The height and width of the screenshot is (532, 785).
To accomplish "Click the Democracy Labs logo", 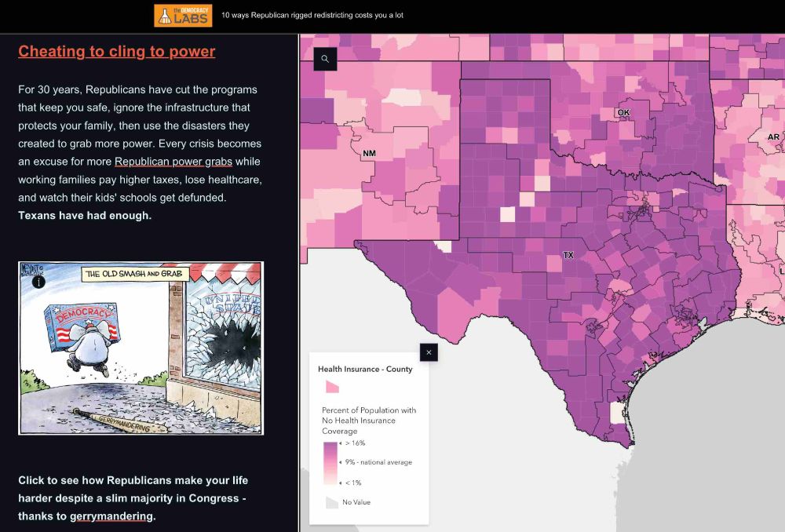I will pyautogui.click(x=183, y=16).
